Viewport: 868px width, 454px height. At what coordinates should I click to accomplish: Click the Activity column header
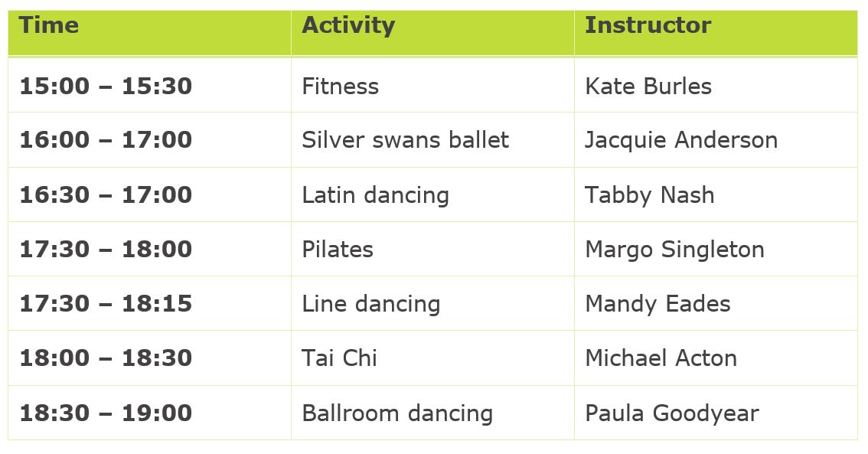tap(348, 25)
